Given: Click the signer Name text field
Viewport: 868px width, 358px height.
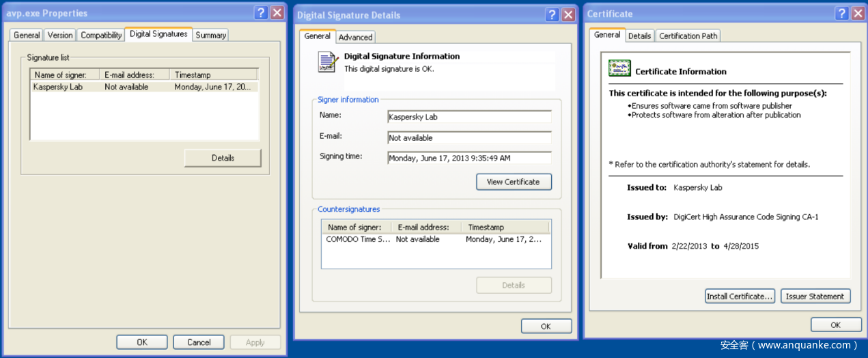Looking at the screenshot, I should coord(468,117).
